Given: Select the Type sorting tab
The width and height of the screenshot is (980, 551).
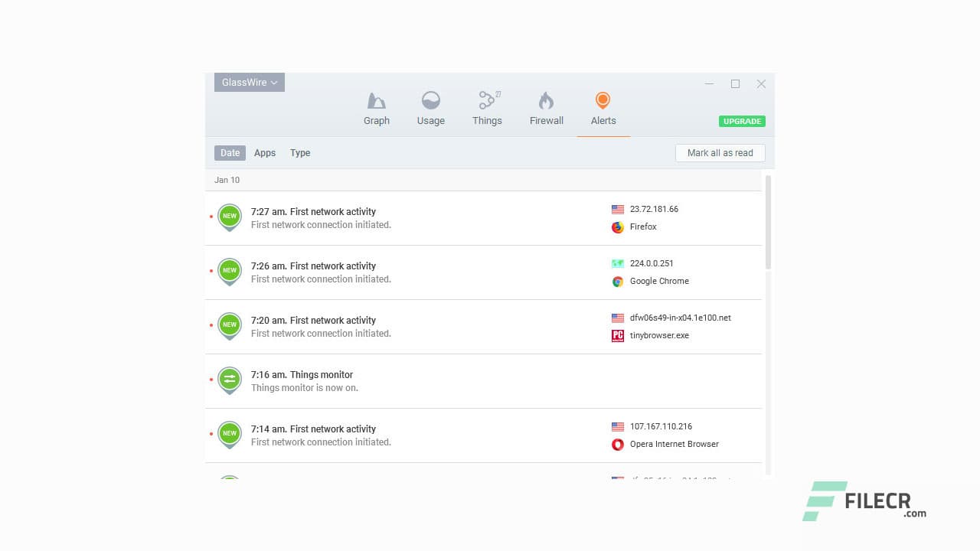Looking at the screenshot, I should pyautogui.click(x=300, y=153).
